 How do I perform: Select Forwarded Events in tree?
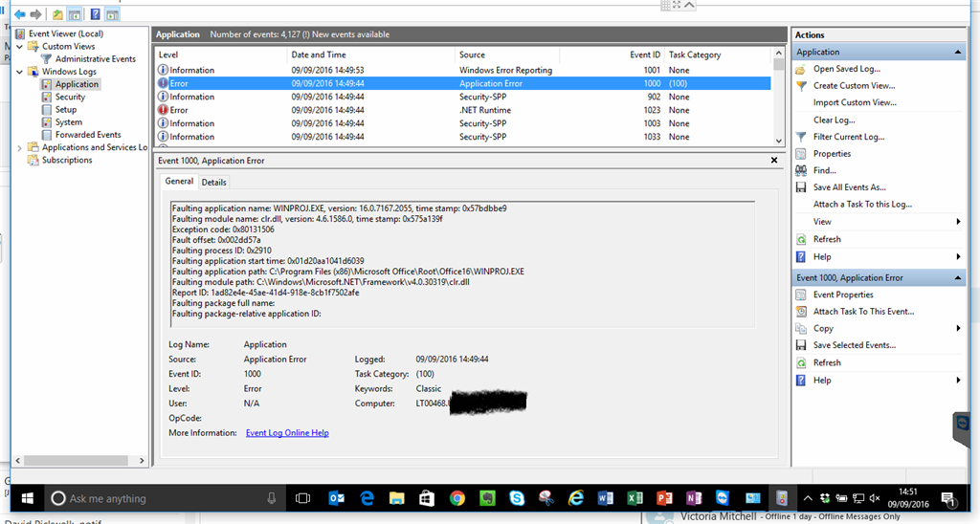pos(88,135)
